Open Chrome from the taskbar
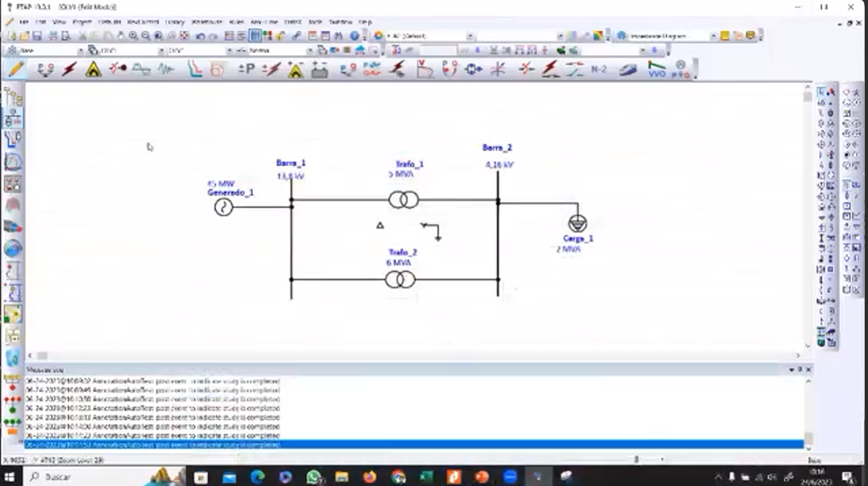 398,477
